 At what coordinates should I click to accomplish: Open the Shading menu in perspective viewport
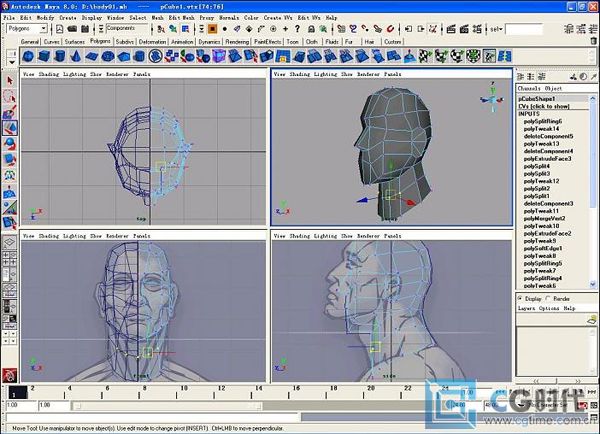(x=300, y=74)
